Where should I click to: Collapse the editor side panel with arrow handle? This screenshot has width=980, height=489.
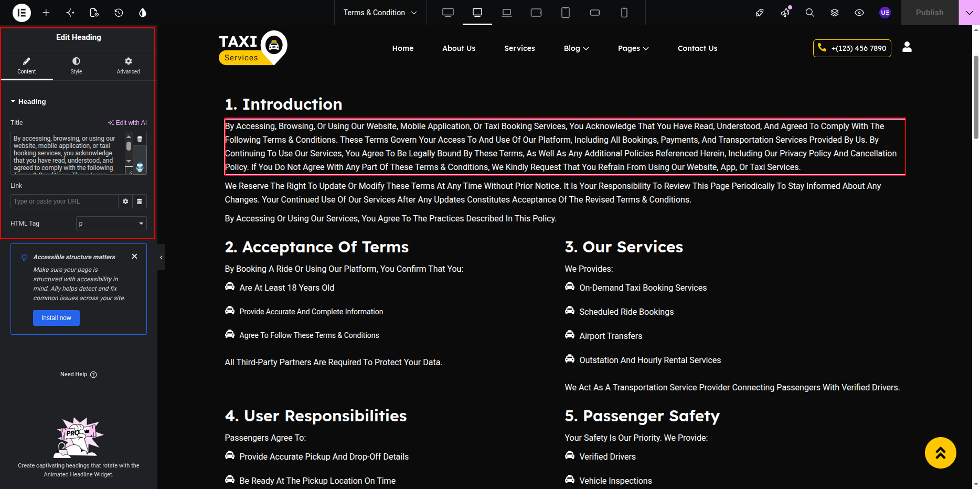tap(161, 257)
